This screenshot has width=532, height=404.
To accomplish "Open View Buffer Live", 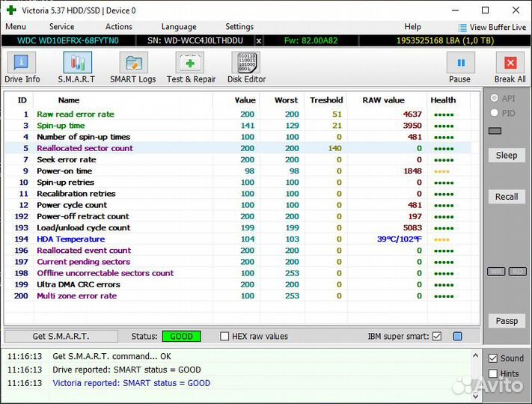I will coord(492,27).
